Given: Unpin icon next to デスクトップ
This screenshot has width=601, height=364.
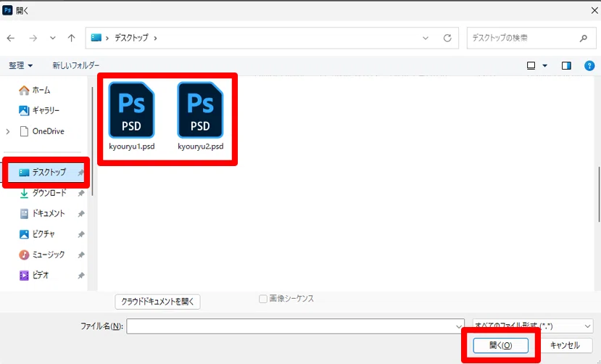Looking at the screenshot, I should coord(81,173).
